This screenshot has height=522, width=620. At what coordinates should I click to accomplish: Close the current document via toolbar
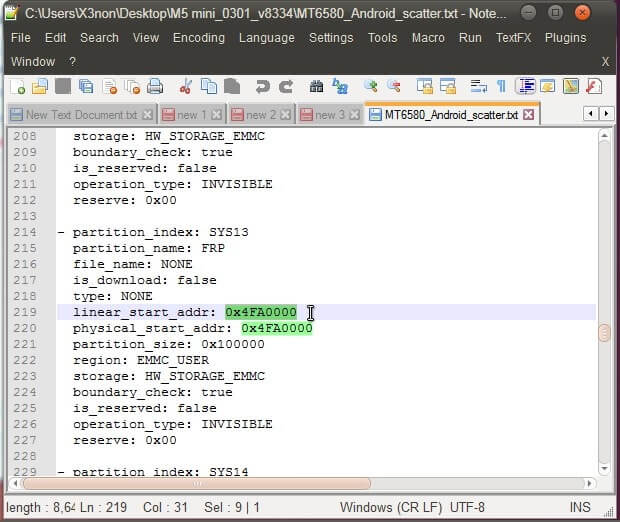(110, 86)
